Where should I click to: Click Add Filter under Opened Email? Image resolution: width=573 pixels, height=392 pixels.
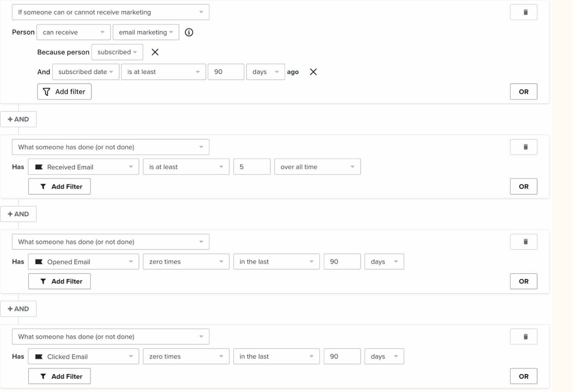pos(59,281)
